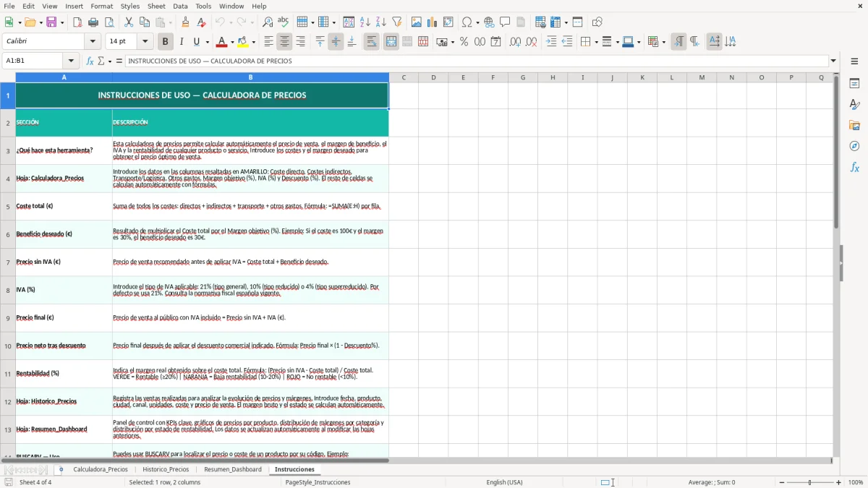Open the underline style dropdown arrow

click(207, 42)
